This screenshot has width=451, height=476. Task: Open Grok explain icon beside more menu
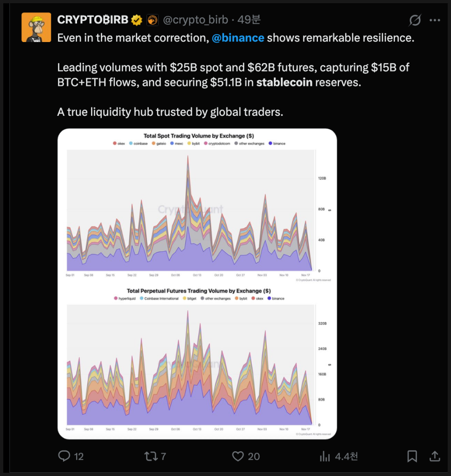click(x=415, y=20)
